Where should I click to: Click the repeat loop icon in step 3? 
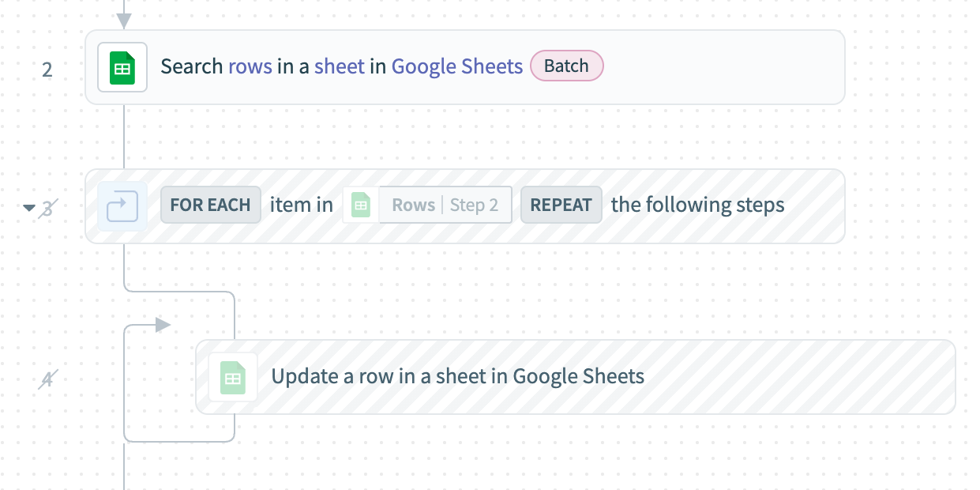point(122,206)
